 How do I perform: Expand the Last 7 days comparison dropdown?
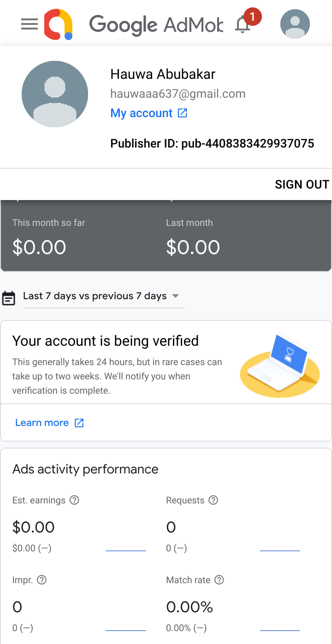pyautogui.click(x=175, y=296)
